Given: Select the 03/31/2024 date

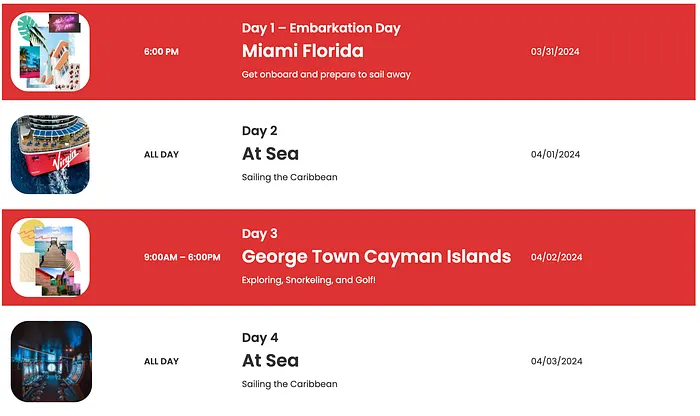Looking at the screenshot, I should (x=556, y=51).
